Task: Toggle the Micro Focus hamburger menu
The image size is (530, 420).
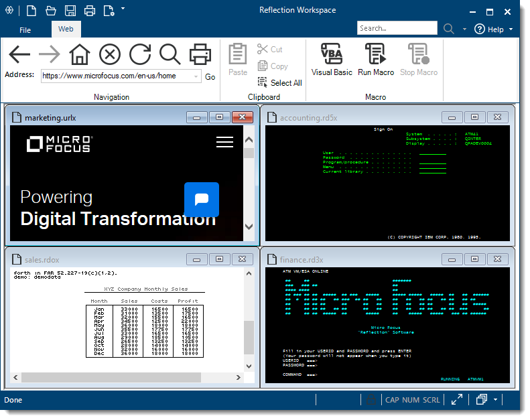Action: click(225, 142)
